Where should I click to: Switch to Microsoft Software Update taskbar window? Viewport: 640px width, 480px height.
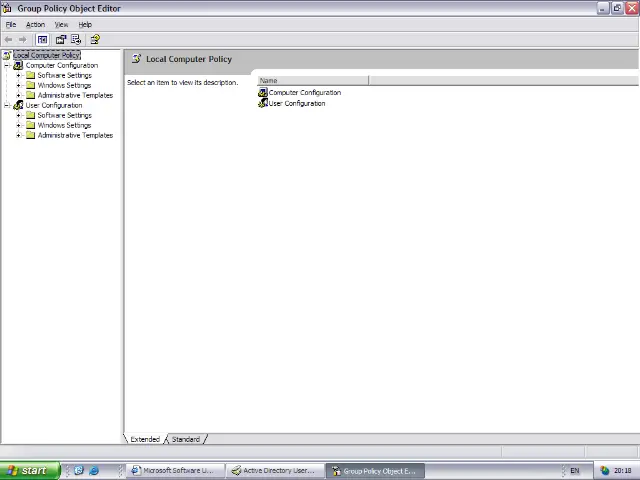click(176, 471)
